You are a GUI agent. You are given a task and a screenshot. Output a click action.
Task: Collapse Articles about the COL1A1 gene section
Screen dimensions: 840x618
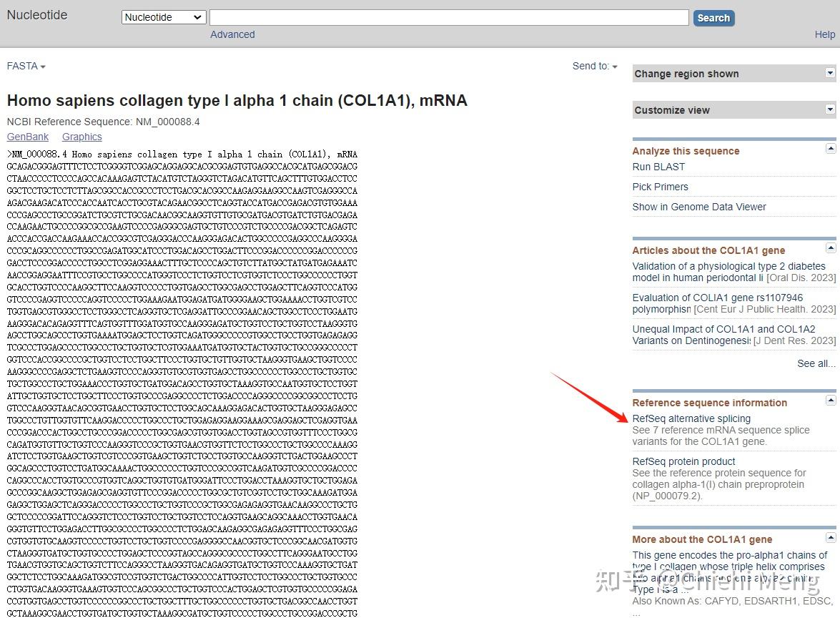pyautogui.click(x=831, y=247)
